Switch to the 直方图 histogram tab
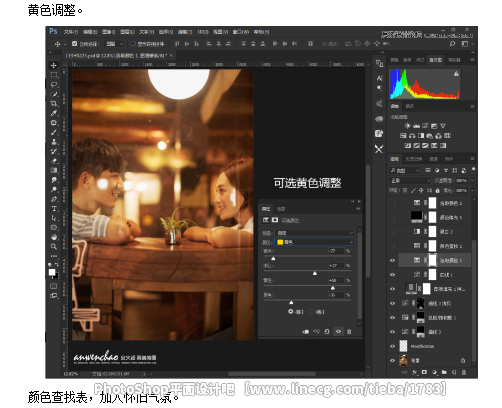 click(435, 60)
